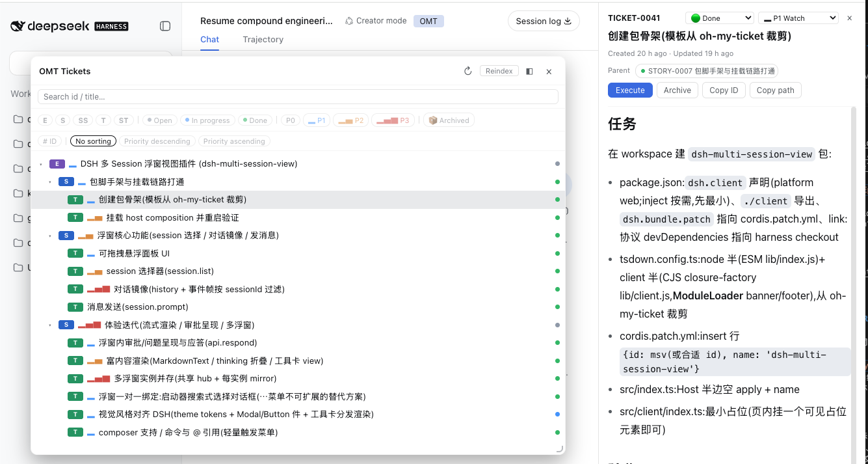This screenshot has width=868, height=464.
Task: Collapse the 包脚手架与挂载链路打通 story node
Action: [50, 182]
